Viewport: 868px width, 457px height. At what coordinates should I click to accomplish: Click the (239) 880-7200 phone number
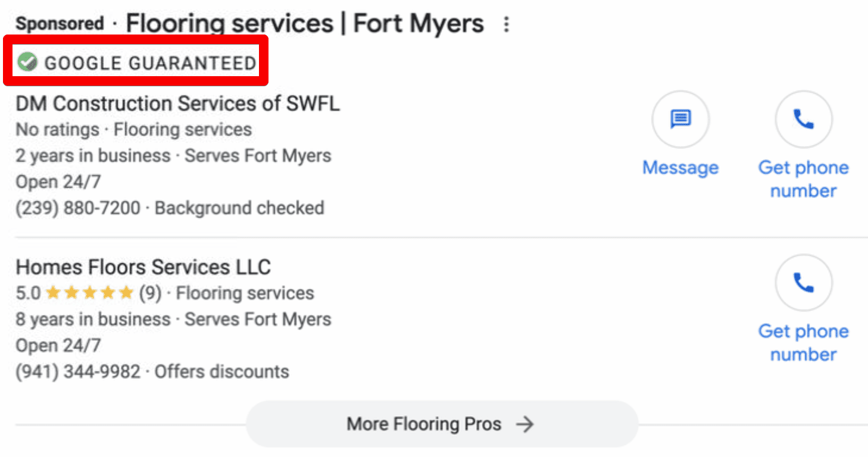(78, 208)
